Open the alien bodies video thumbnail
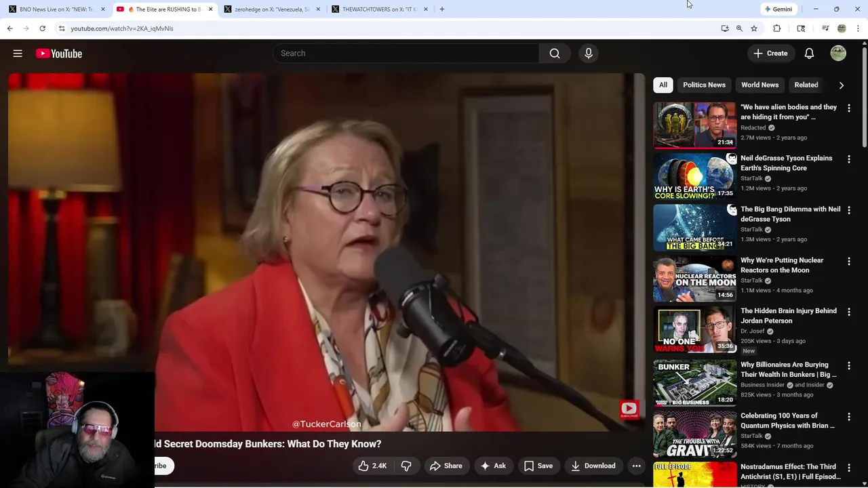 click(694, 125)
